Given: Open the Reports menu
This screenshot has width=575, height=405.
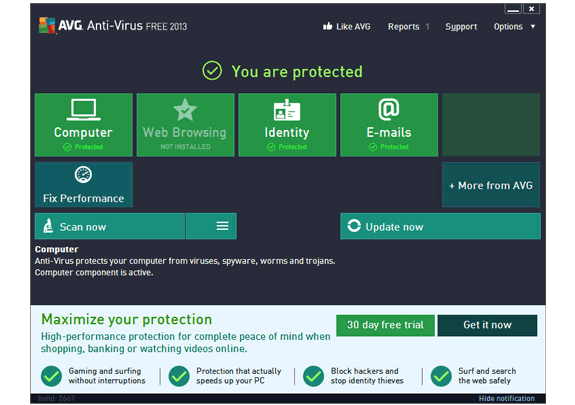Looking at the screenshot, I should (403, 26).
